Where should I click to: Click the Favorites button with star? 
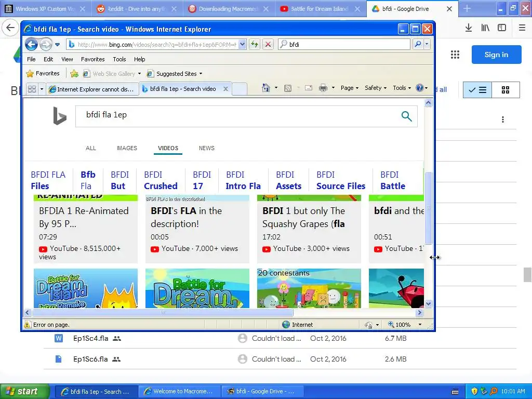[x=43, y=73]
